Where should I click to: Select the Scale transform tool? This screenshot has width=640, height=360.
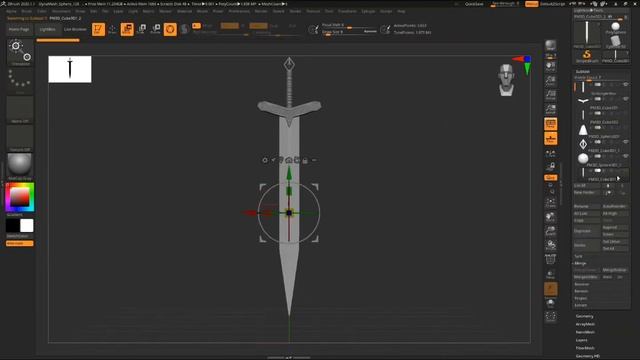(142, 29)
